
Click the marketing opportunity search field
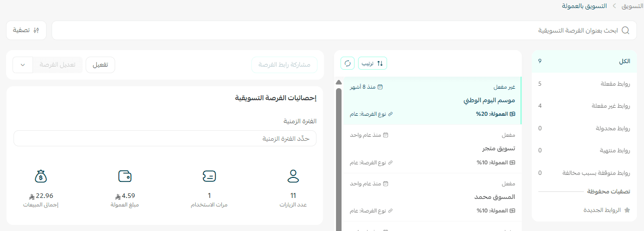click(x=336, y=31)
